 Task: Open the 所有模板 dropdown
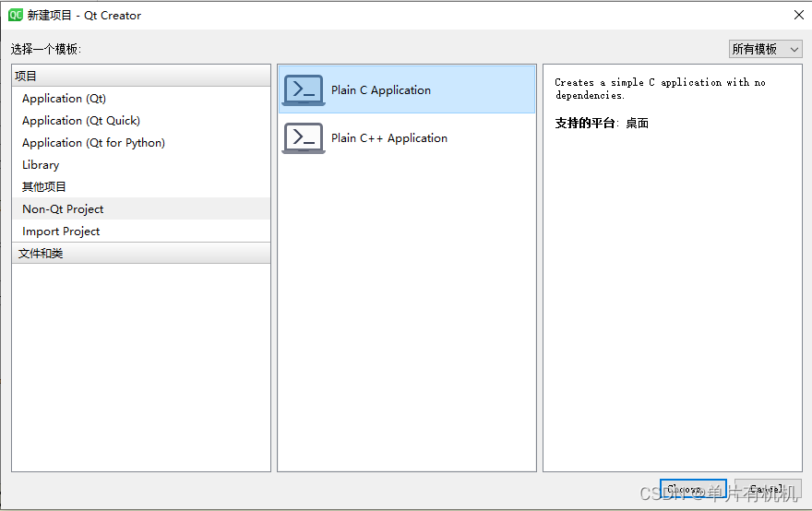[765, 49]
